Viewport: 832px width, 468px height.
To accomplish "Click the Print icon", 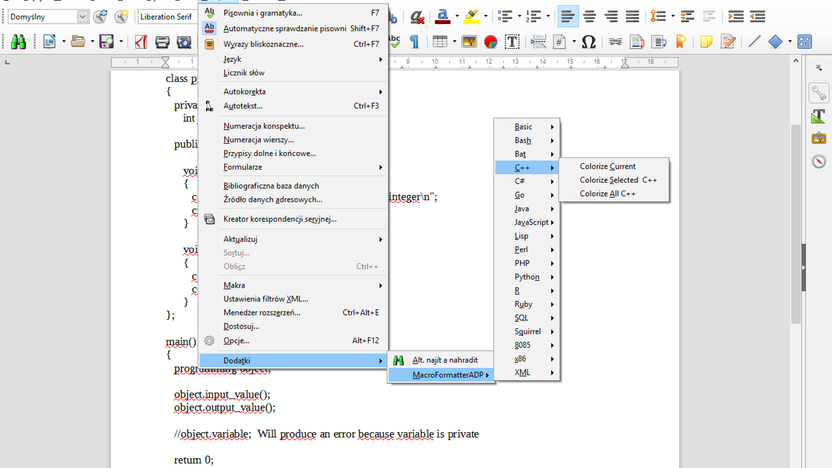I will [162, 42].
